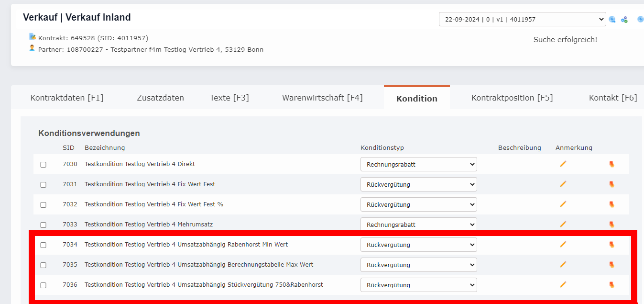Click the orange flame icon for row 7036
This screenshot has width=644, height=304.
tap(611, 284)
